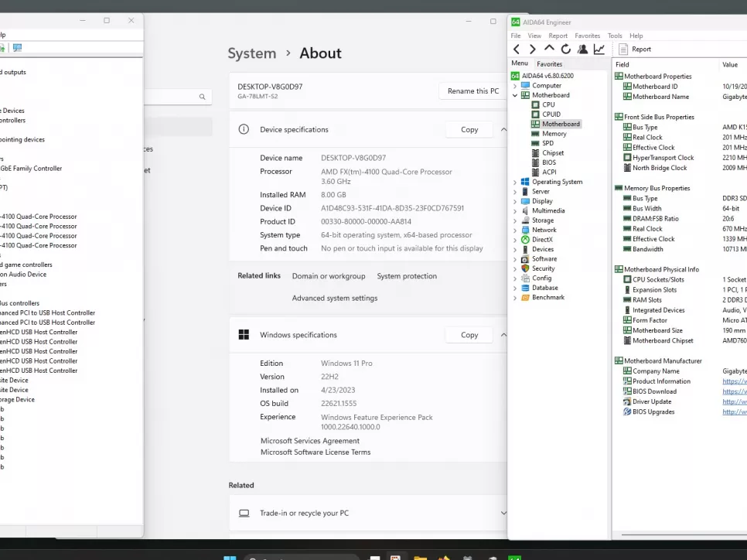Click AIDA64 Refresh toolbar icon
The width and height of the screenshot is (747, 560).
click(x=565, y=49)
